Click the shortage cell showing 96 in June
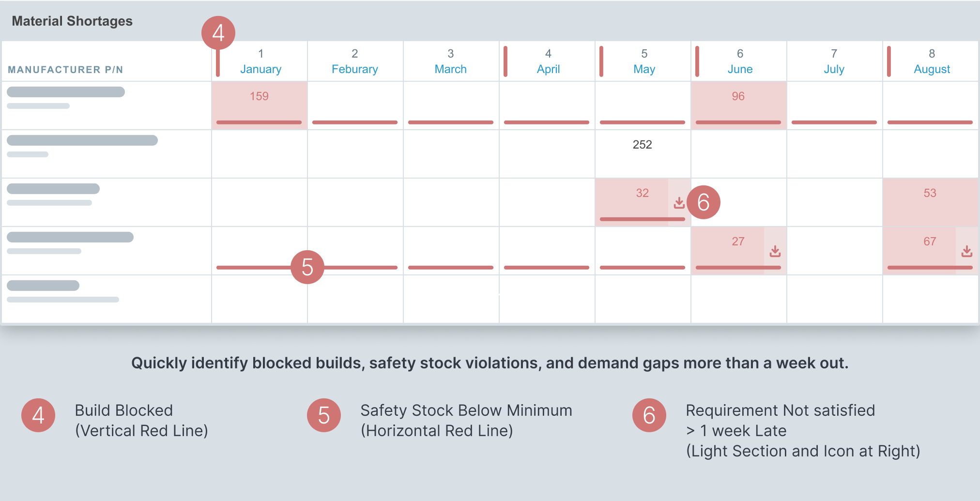The height and width of the screenshot is (501, 980). click(x=738, y=105)
